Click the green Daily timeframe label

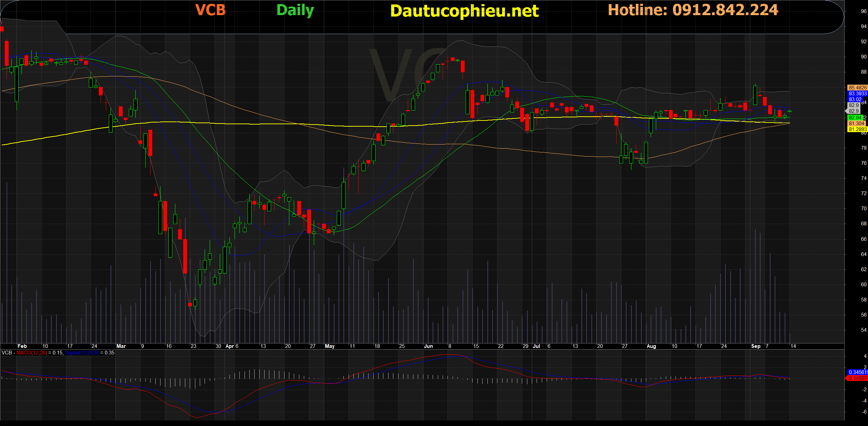pos(295,10)
